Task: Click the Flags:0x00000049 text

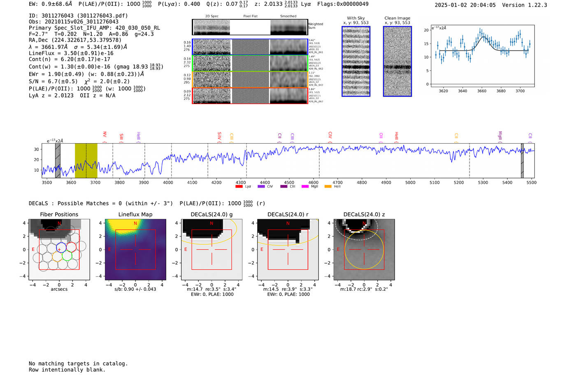Action: pos(343,4)
